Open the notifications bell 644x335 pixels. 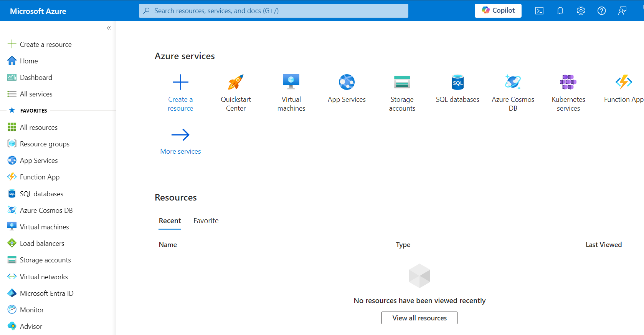pyautogui.click(x=560, y=11)
